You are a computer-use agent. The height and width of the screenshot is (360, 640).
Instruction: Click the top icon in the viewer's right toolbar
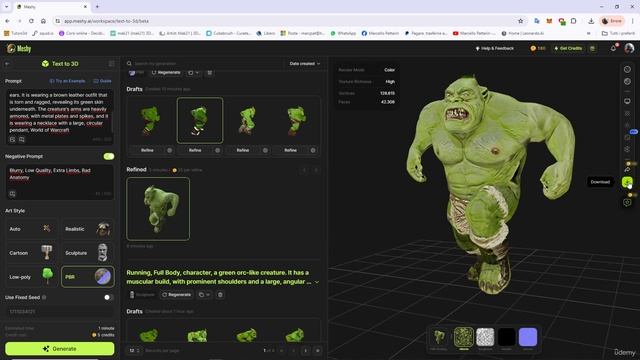(x=627, y=69)
